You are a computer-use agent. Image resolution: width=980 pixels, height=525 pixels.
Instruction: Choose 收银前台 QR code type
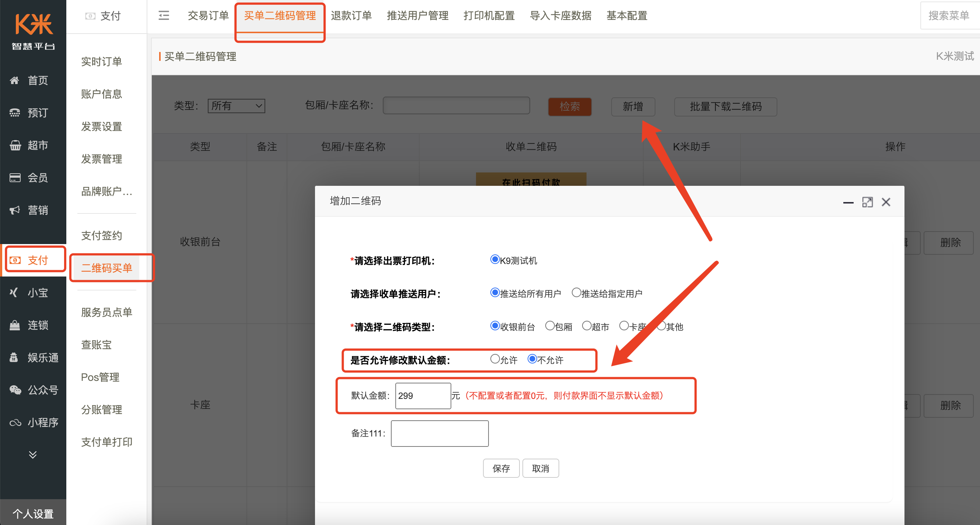coord(494,326)
